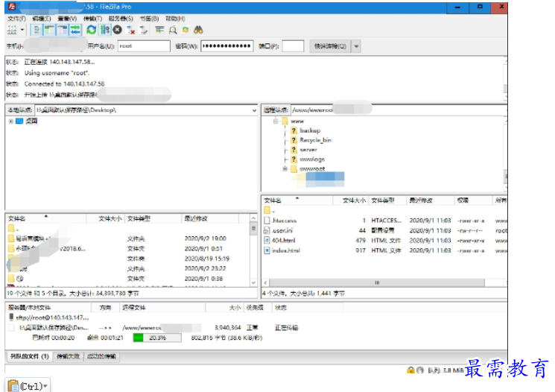Click the 404.html file icon
The image size is (555, 392).
coord(268,241)
